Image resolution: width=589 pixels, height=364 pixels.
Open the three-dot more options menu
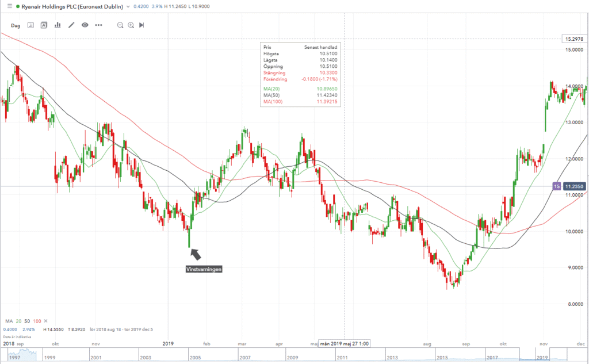coord(98,25)
